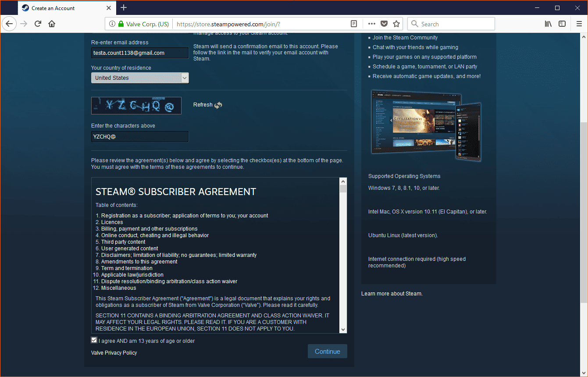Click the Steam client preview thumbnail
The image size is (588, 377).
426,125
